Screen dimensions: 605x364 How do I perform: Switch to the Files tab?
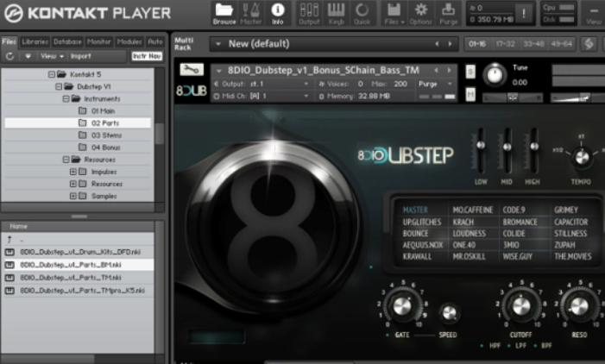9,41
